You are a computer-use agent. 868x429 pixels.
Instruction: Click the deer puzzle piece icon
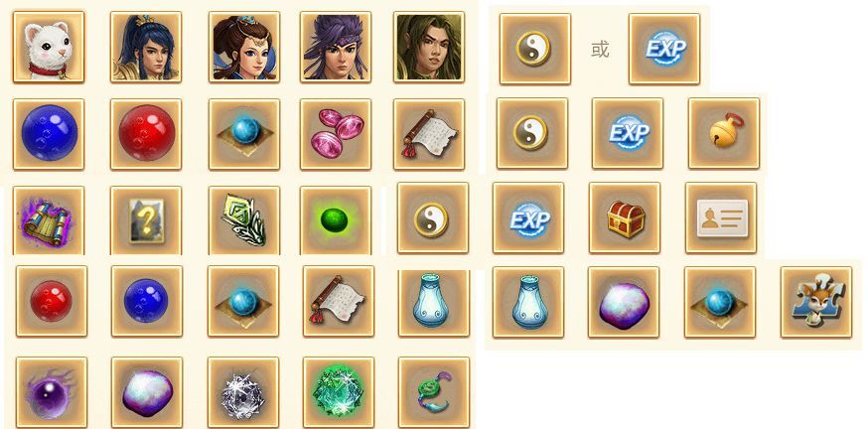(816, 302)
